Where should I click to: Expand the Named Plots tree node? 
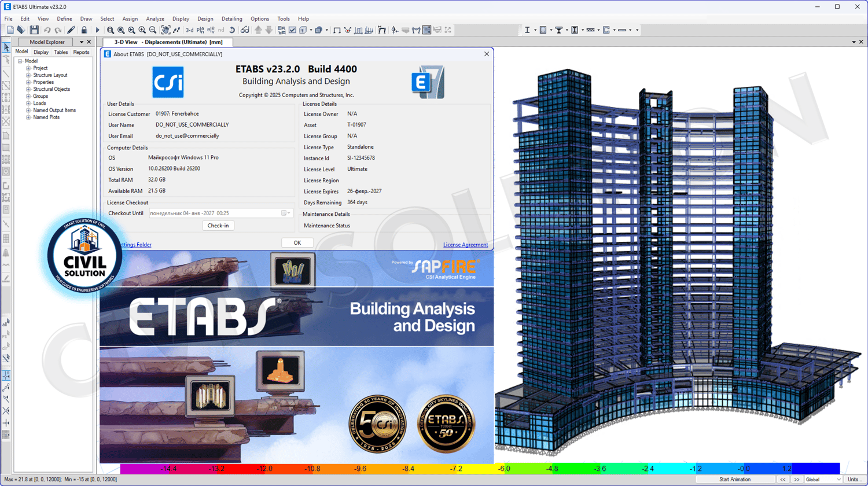pos(28,117)
